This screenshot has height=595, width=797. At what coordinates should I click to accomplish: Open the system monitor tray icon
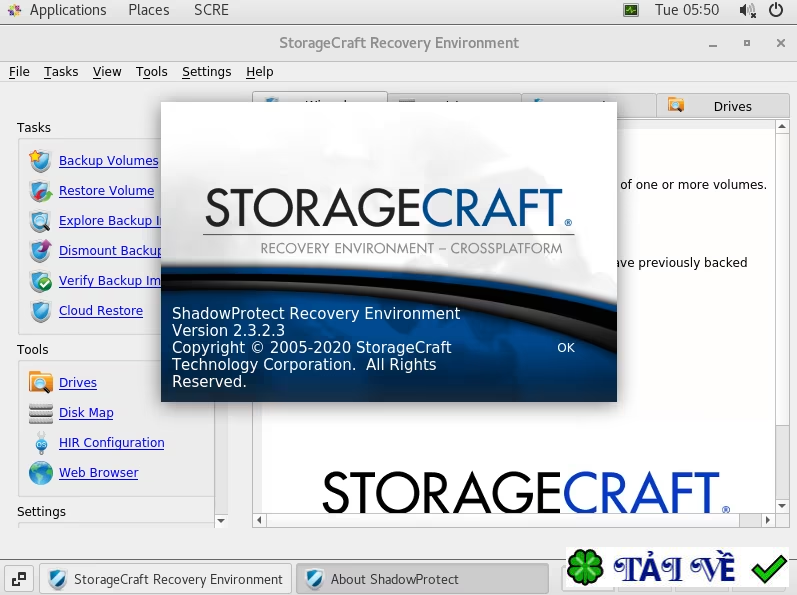click(x=631, y=10)
